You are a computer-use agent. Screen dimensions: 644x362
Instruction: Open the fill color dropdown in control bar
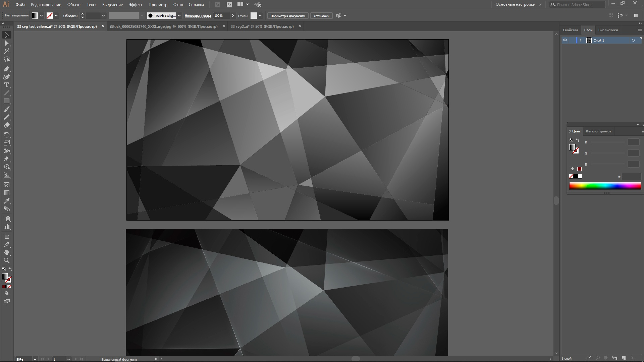(42, 16)
